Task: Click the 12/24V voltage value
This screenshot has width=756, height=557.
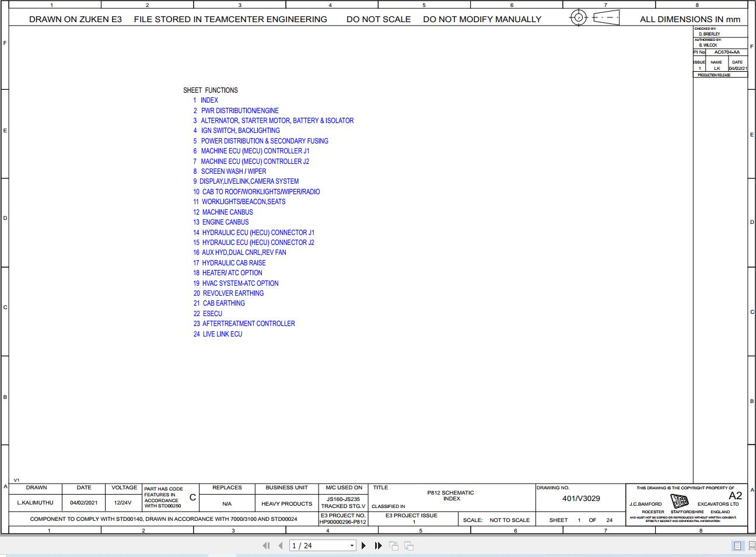Action: [x=123, y=503]
